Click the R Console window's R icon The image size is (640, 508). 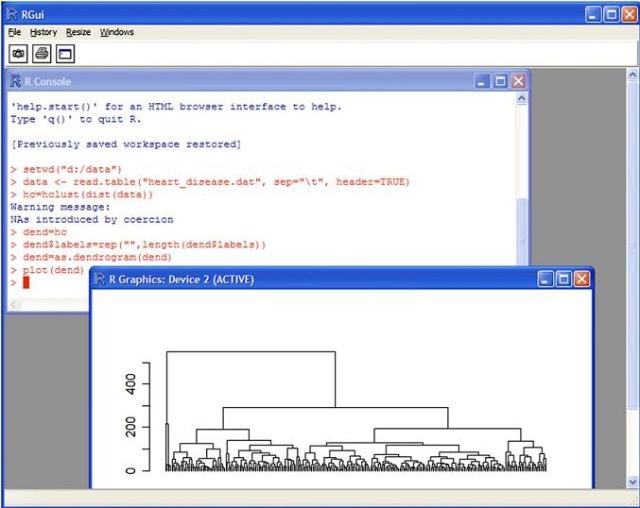coord(16,81)
